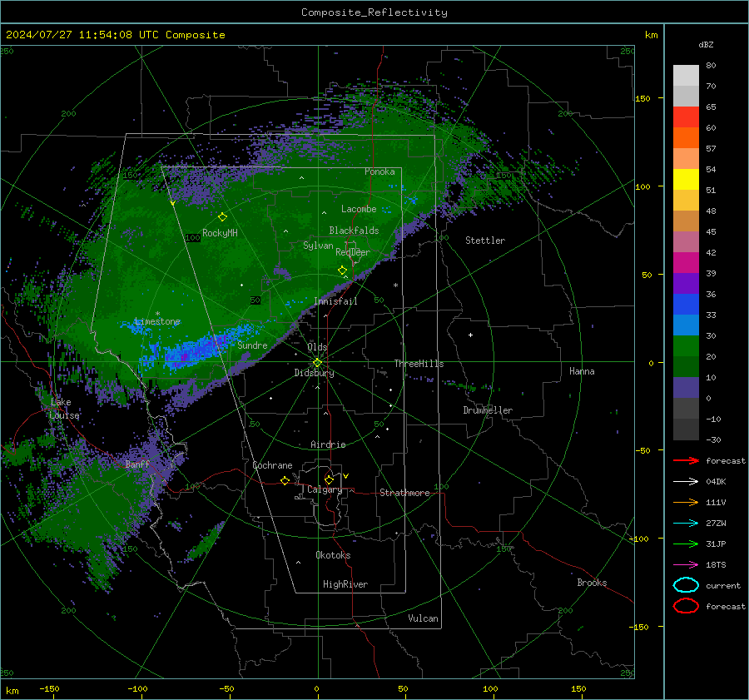Click the yellow diamond marker above Calgary label
The image size is (749, 700).
click(329, 479)
